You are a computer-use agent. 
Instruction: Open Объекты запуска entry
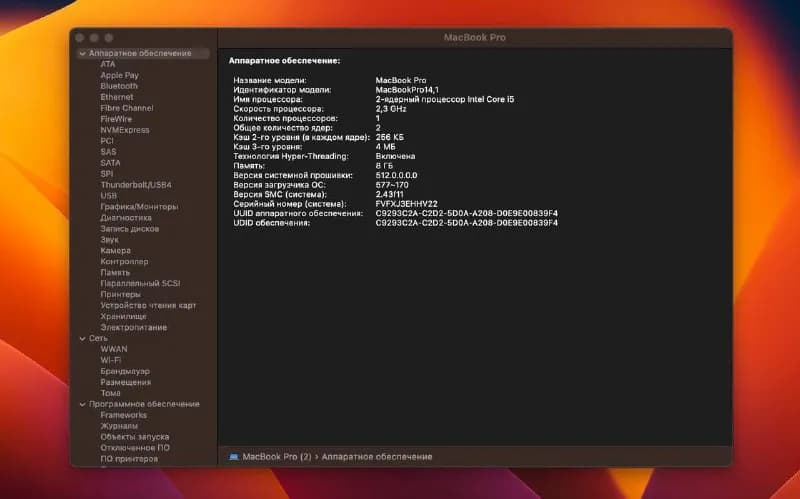click(135, 437)
